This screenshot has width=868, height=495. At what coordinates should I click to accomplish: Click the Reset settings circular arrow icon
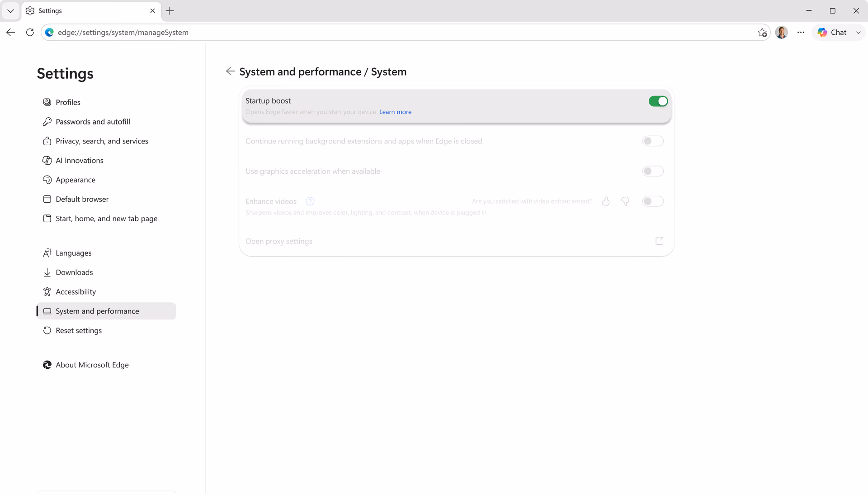[47, 331]
